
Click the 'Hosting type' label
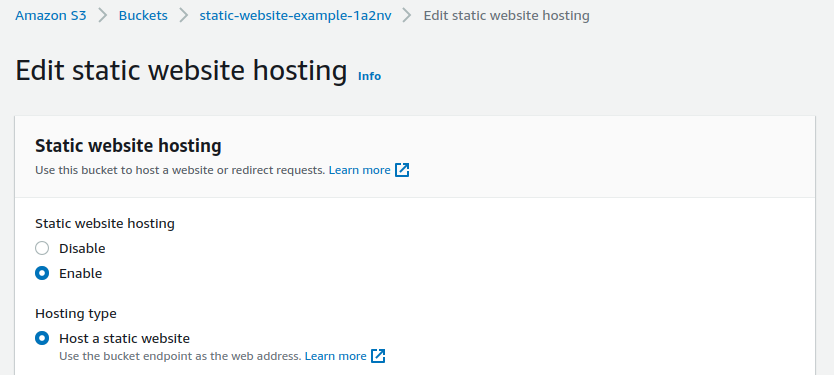tap(76, 314)
